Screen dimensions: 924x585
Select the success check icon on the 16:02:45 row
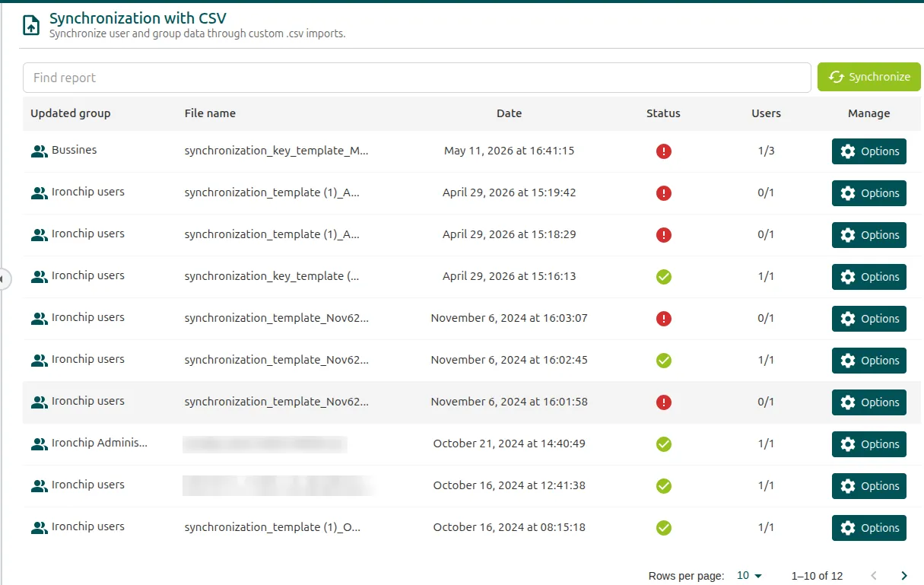(664, 361)
